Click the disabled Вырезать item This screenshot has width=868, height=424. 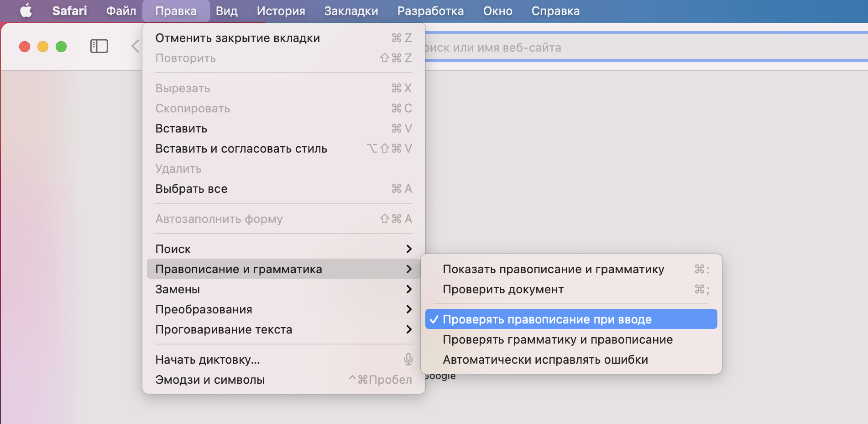pos(284,88)
